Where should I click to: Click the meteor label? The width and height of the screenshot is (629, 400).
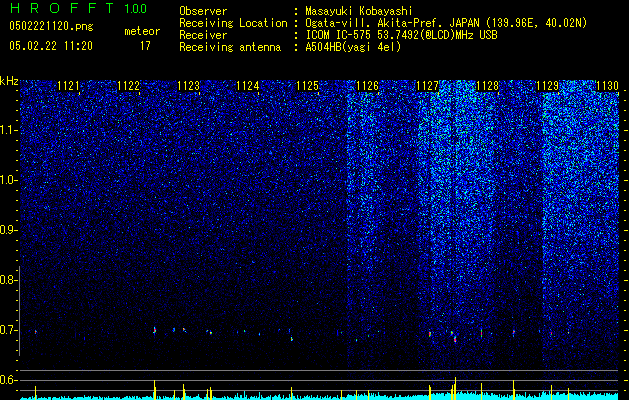[x=142, y=31]
